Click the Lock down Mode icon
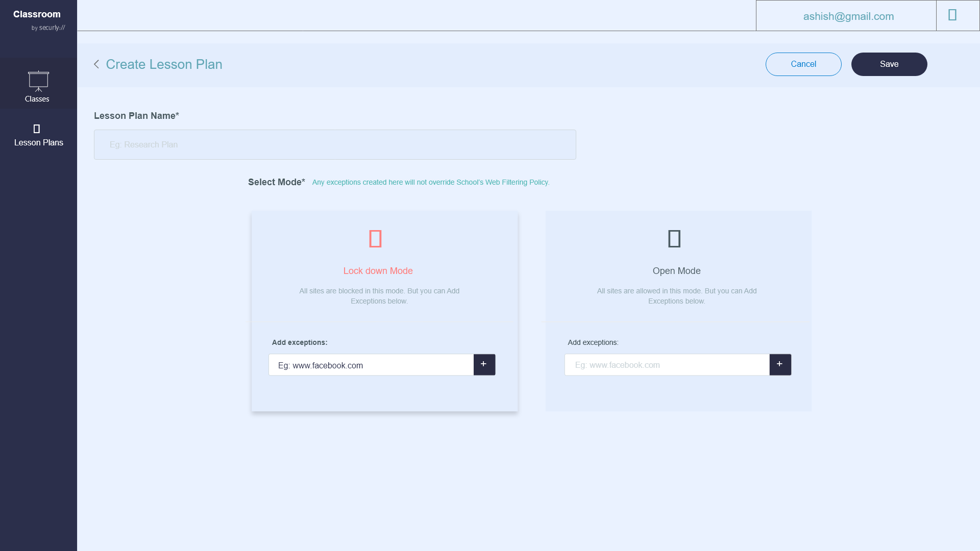 375,239
